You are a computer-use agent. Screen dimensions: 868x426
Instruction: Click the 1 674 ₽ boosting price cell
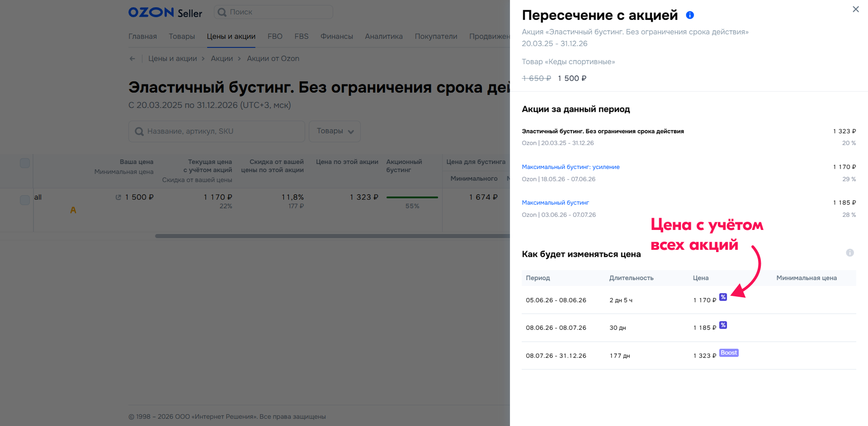coord(483,197)
